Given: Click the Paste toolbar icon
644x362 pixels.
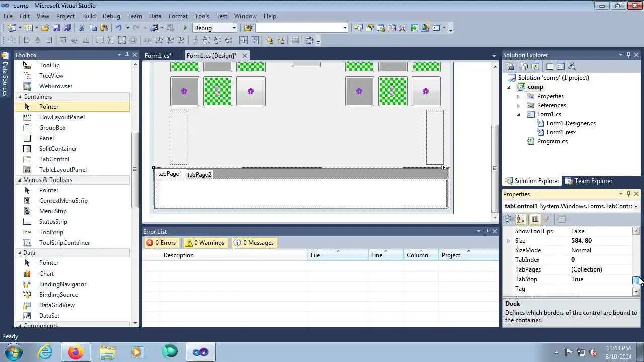Looking at the screenshot, I should coord(104,28).
